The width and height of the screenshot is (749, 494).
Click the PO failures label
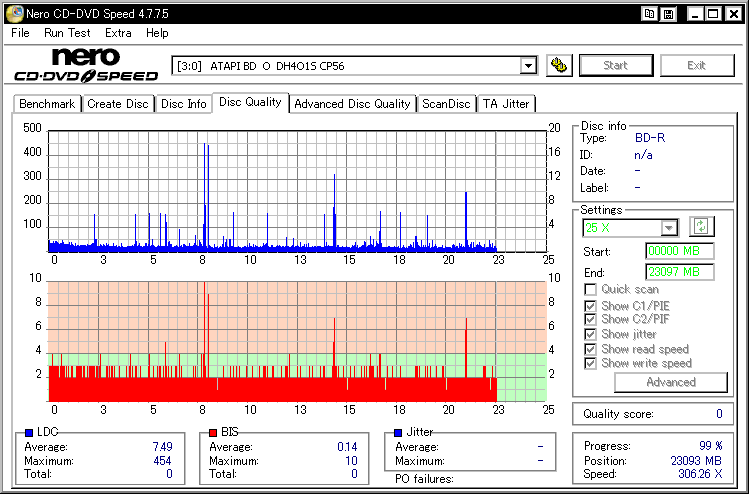(x=424, y=479)
